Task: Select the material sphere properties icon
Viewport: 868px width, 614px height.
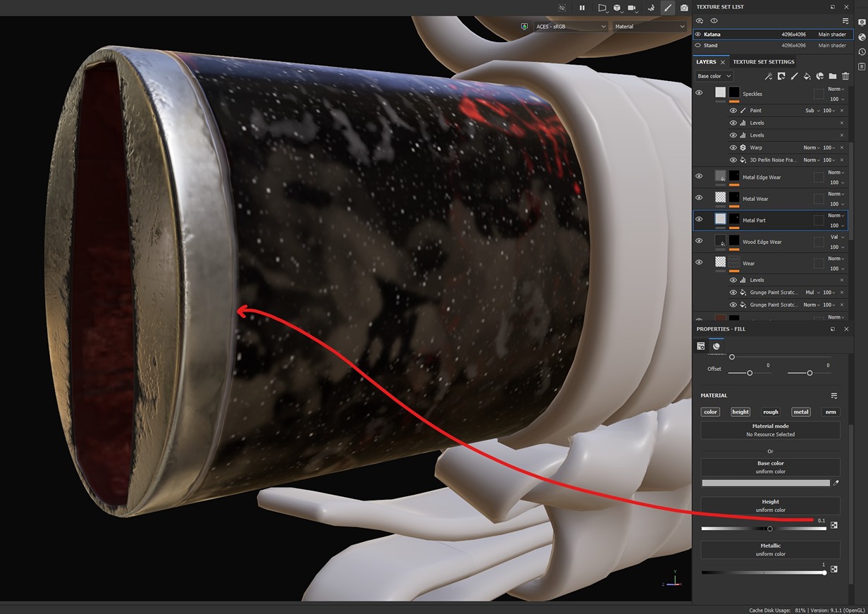Action: coord(717,346)
